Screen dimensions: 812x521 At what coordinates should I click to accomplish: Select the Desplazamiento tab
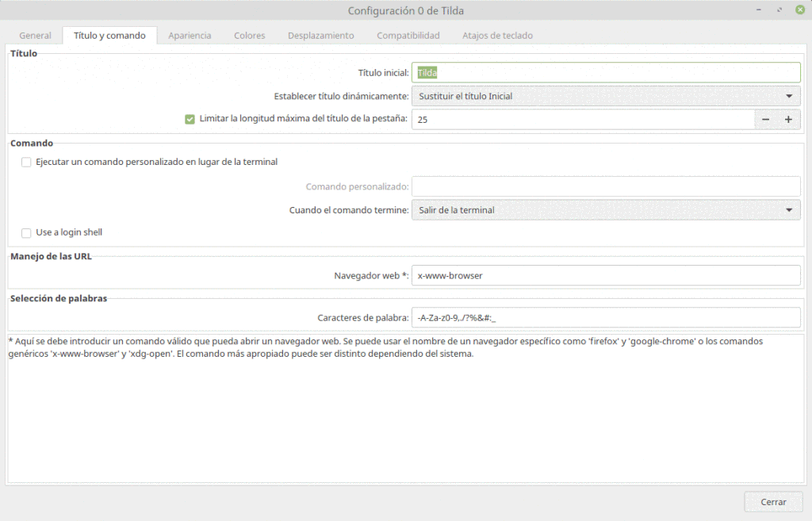click(x=320, y=35)
